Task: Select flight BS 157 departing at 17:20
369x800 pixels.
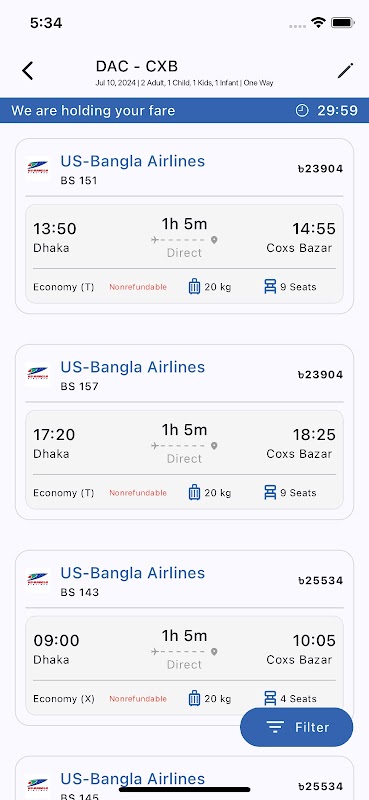Action: (x=184, y=432)
